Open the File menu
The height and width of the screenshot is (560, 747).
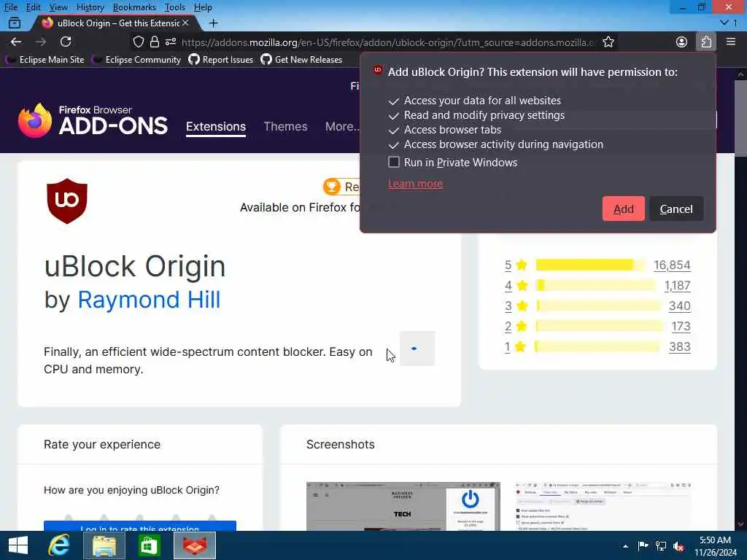coord(10,7)
